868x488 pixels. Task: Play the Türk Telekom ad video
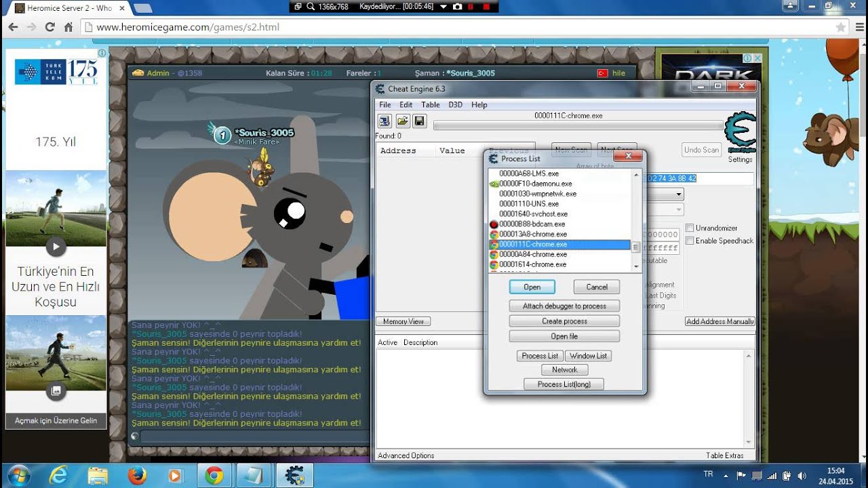coord(56,247)
